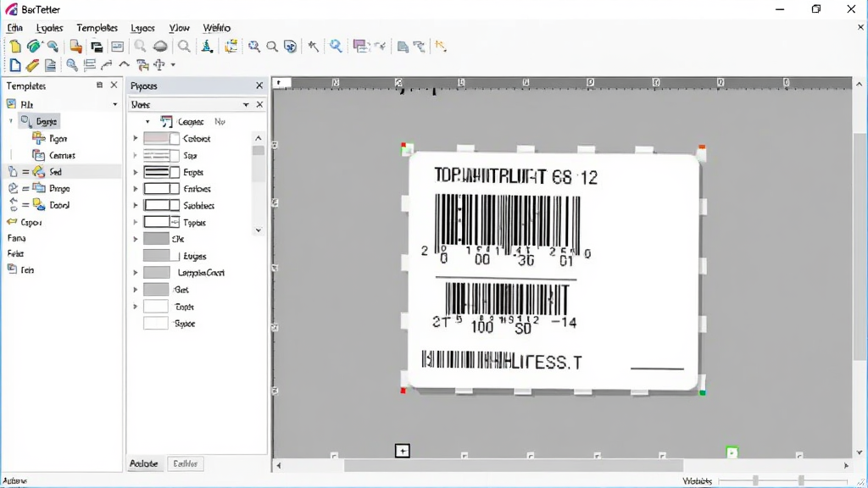Viewport: 868px width, 488px height.
Task: Click the format painter icon
Action: (142, 65)
